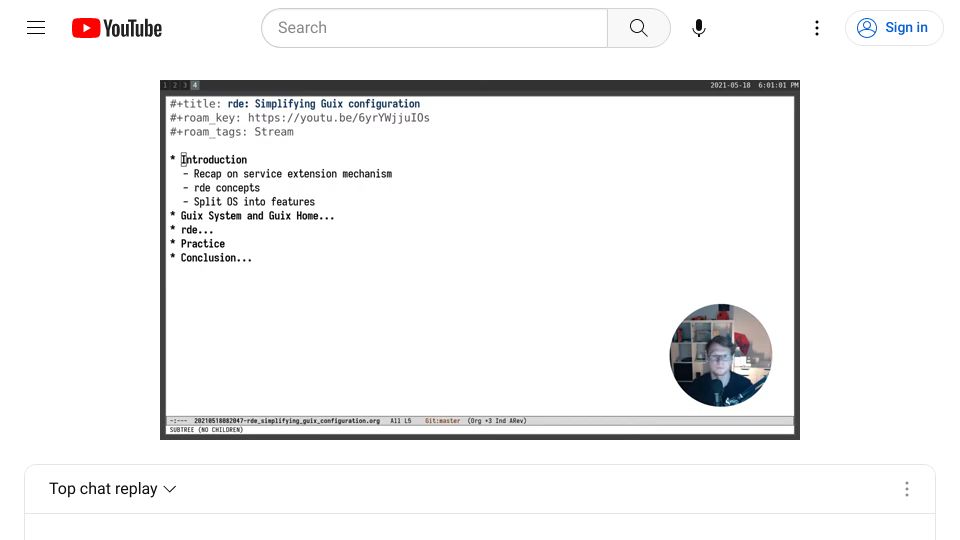Click the 'rde concepts' list line
The image size is (960, 540).
tap(227, 188)
